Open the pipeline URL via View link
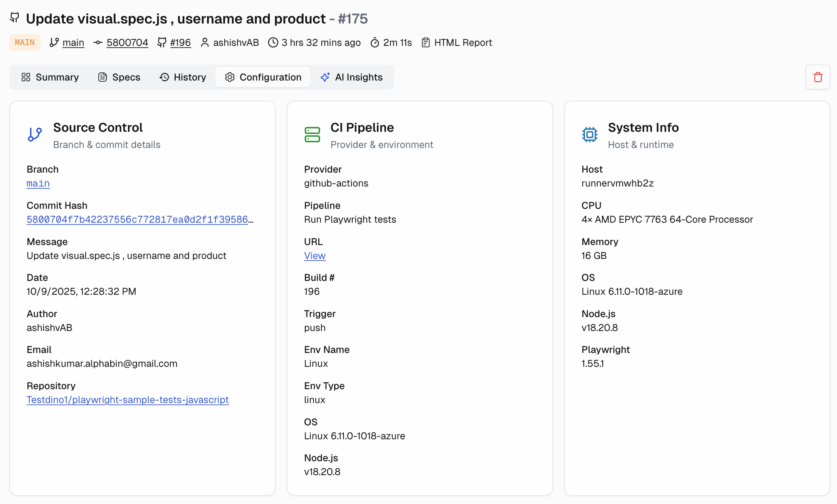Screen dimensions: 837x504 click(314, 255)
